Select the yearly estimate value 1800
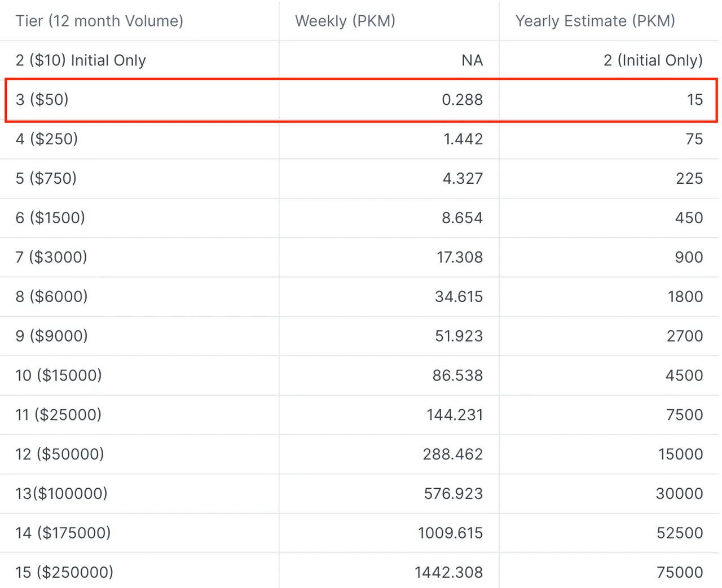722x588 pixels. click(685, 297)
